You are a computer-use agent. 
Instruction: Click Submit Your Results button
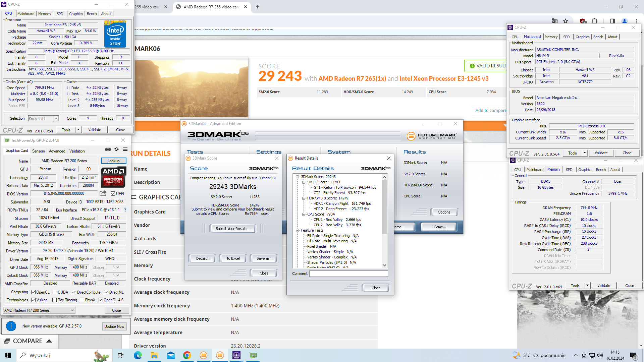(x=233, y=229)
